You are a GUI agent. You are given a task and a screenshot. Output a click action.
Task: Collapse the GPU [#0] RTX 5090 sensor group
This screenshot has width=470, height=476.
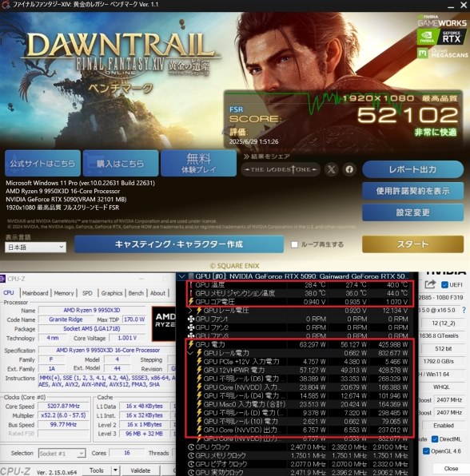click(181, 276)
